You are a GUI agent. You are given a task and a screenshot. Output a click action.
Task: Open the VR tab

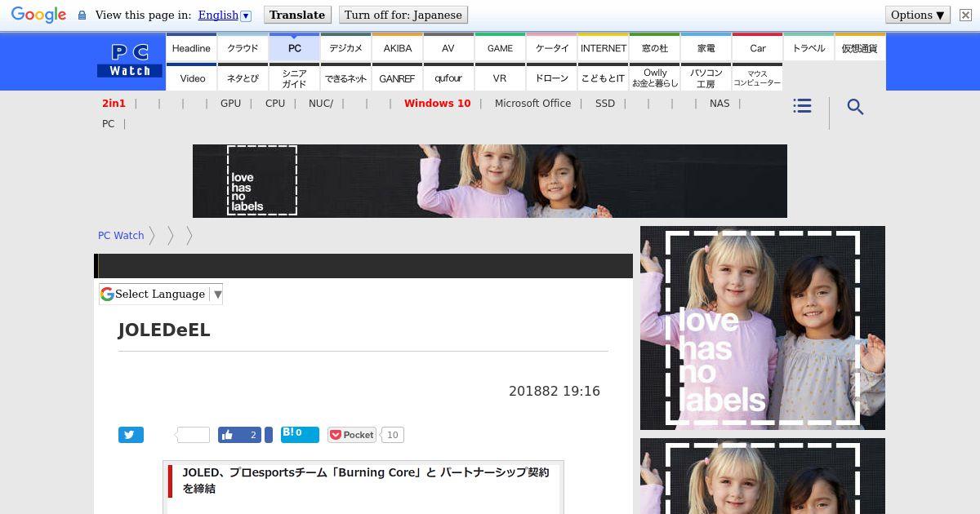(500, 78)
